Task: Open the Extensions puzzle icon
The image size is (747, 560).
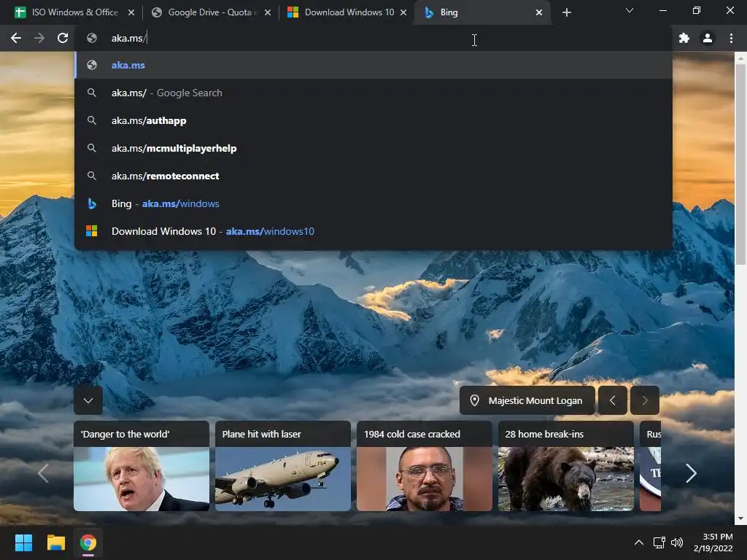Action: click(x=684, y=38)
